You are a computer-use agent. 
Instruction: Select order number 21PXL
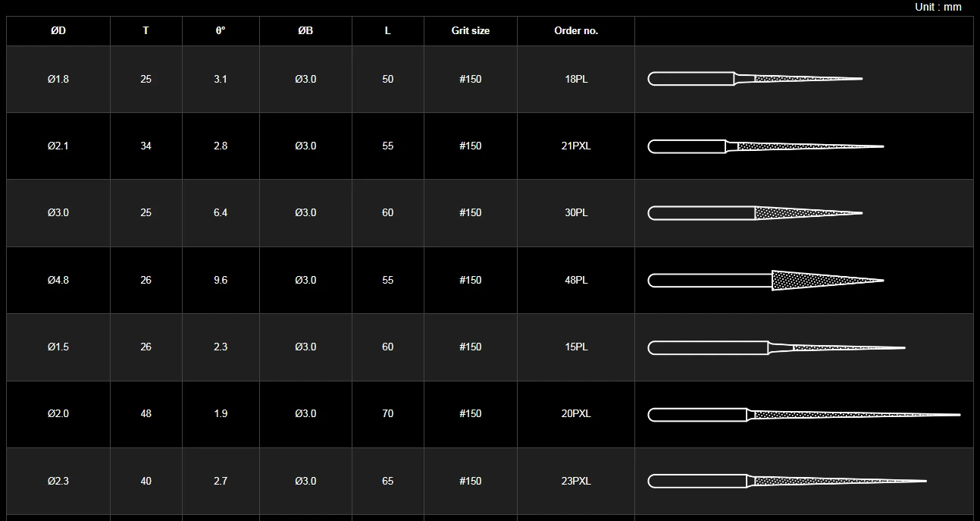point(576,146)
